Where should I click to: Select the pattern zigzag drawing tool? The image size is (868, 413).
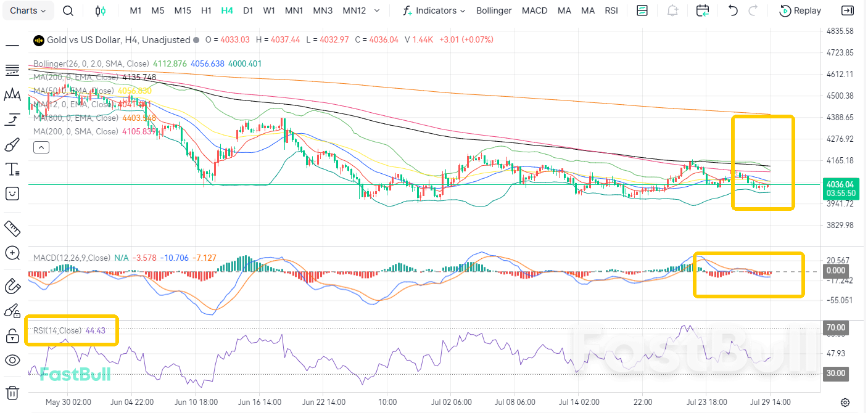tap(12, 94)
